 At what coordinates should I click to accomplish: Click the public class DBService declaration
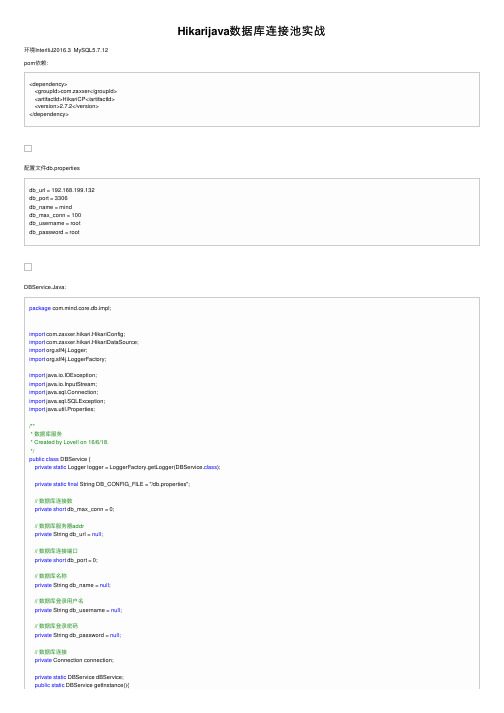(60, 459)
